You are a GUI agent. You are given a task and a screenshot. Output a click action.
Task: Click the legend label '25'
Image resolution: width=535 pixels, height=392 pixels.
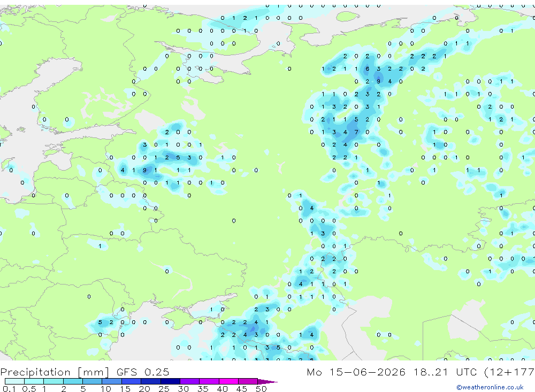(x=164, y=389)
